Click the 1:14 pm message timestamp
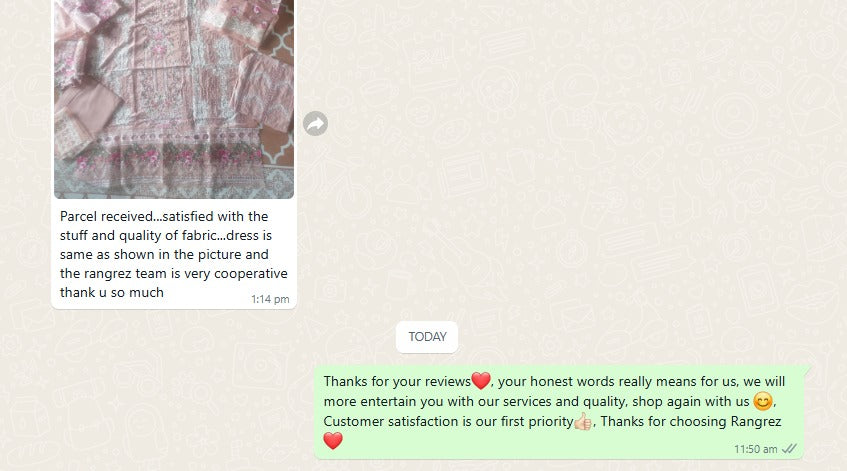Viewport: 847px width, 471px height. [270, 299]
